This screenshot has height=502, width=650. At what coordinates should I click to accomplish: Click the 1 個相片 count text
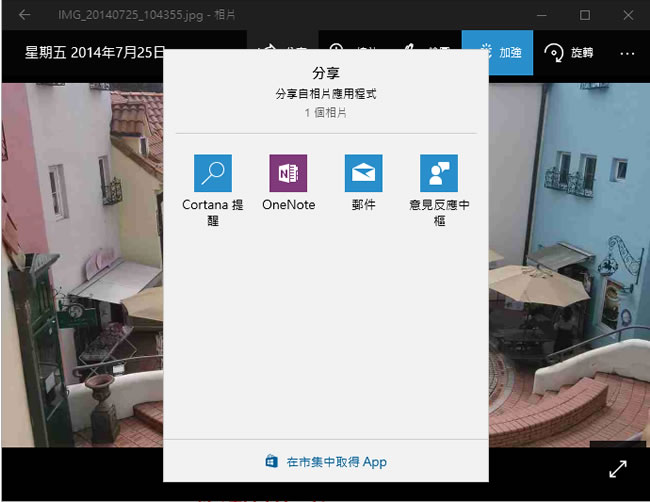[x=326, y=113]
